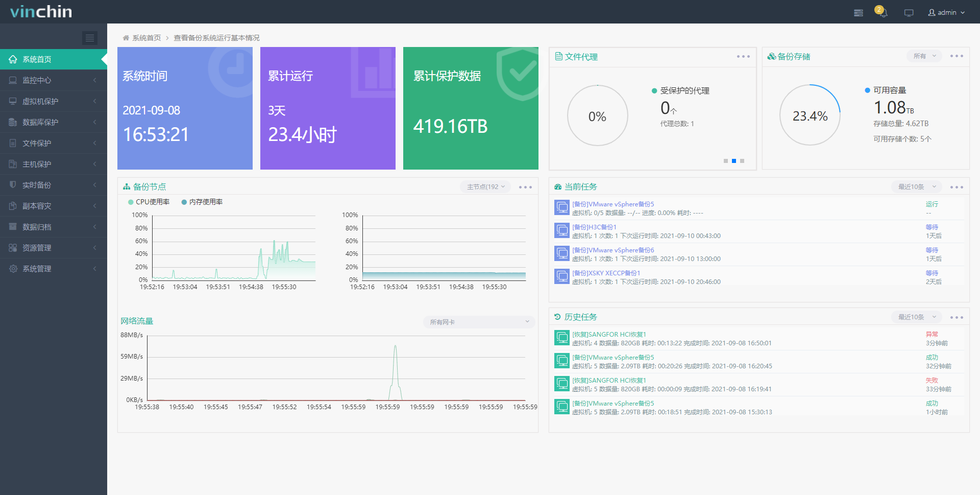The image size is (980, 495).
Task: 点击备份存储的23.4%容量圆环
Action: (810, 115)
